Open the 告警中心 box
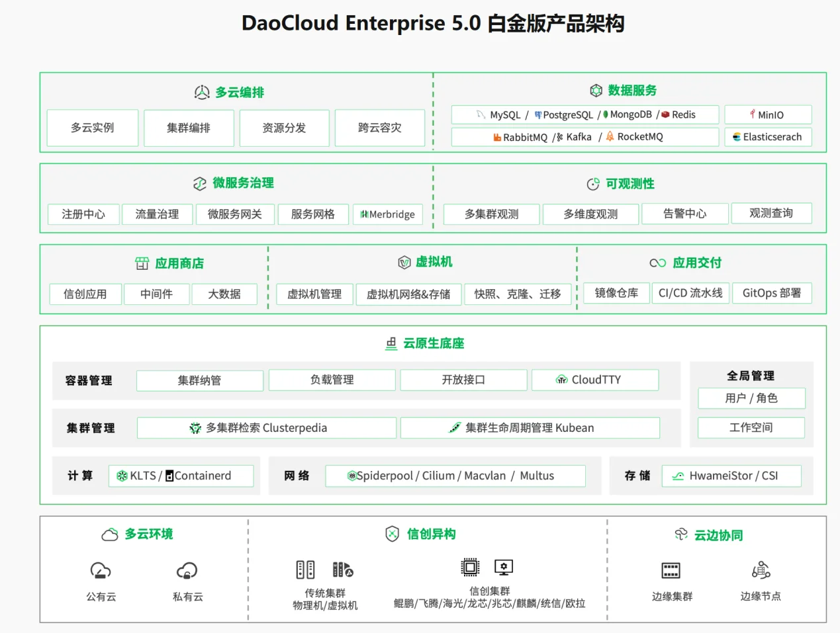This screenshot has width=840, height=633. pyautogui.click(x=685, y=214)
